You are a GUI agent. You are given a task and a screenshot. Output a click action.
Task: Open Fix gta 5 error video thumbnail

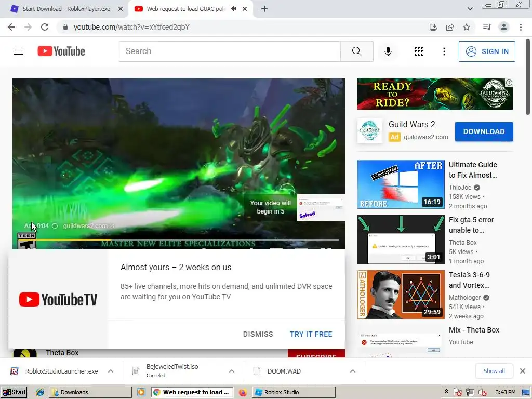click(x=401, y=240)
